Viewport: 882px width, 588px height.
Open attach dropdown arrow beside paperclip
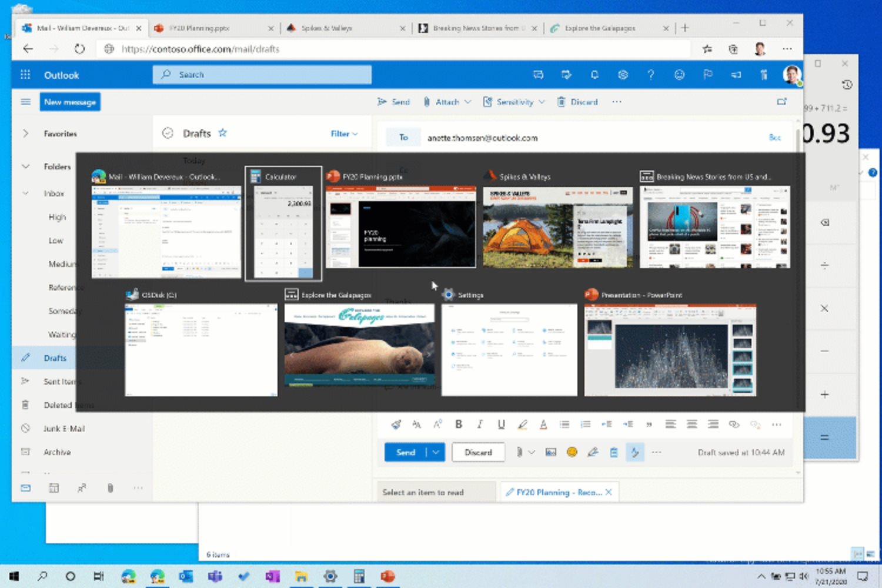pyautogui.click(x=532, y=452)
